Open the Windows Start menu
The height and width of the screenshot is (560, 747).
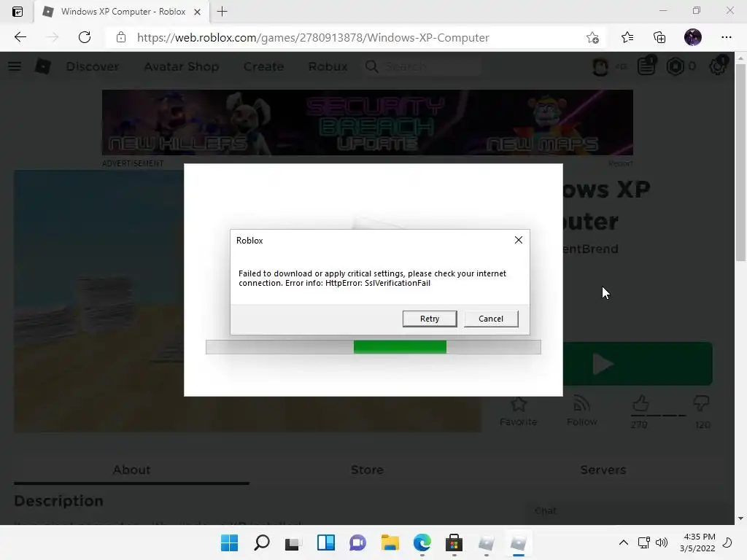[x=229, y=542]
